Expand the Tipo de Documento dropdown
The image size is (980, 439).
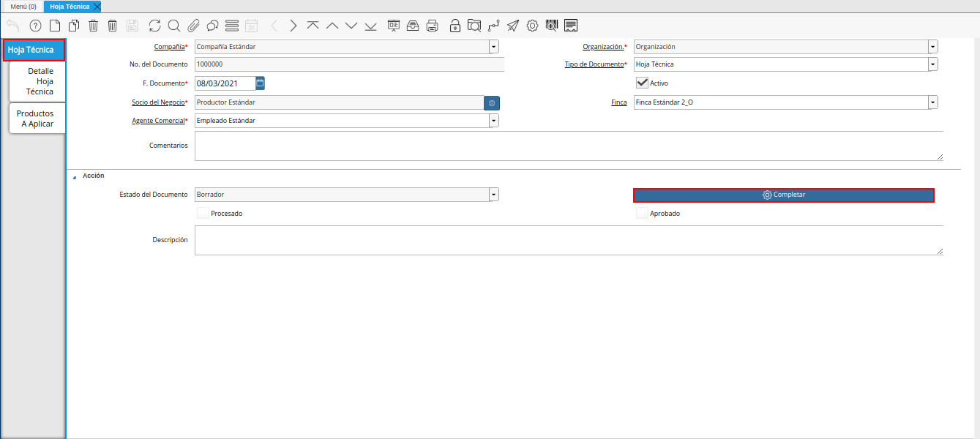point(932,64)
